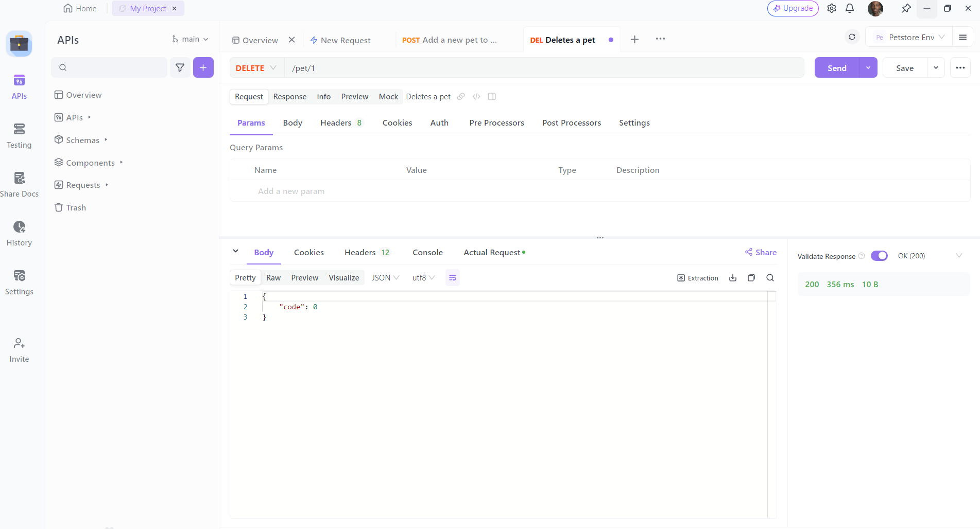Click the Share link in response panel
The height and width of the screenshot is (529, 980).
click(x=761, y=252)
